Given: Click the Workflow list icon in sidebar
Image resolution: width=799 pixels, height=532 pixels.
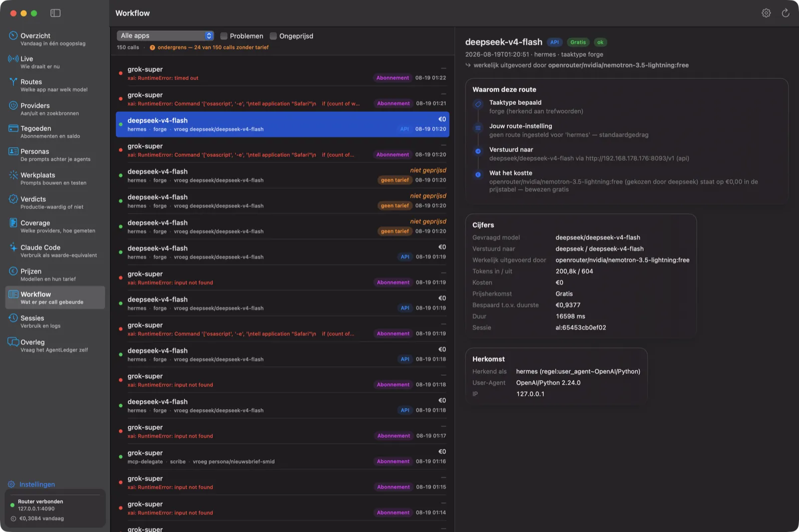Looking at the screenshot, I should [13, 294].
